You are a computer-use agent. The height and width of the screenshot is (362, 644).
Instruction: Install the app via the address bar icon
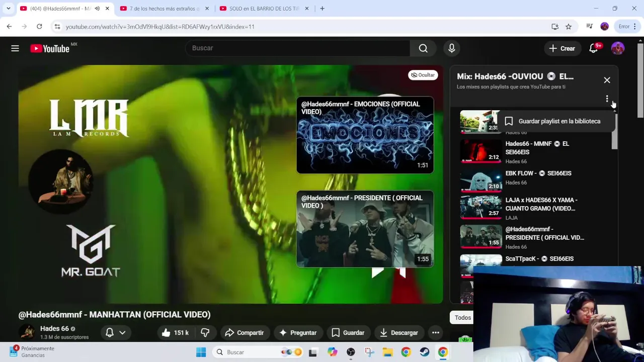[555, 27]
